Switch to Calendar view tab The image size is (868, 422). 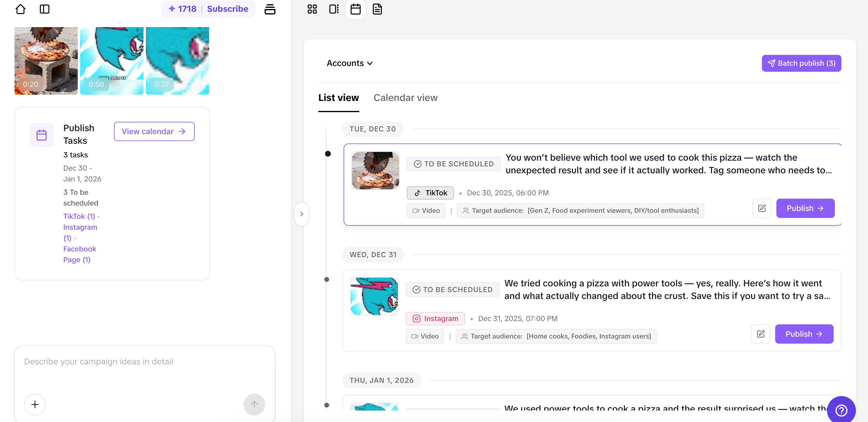point(405,98)
